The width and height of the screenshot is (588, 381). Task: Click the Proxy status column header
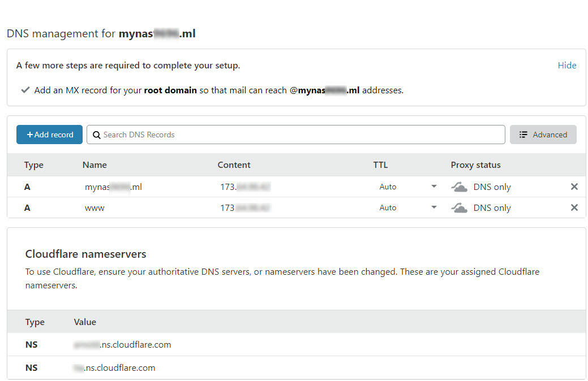(475, 165)
